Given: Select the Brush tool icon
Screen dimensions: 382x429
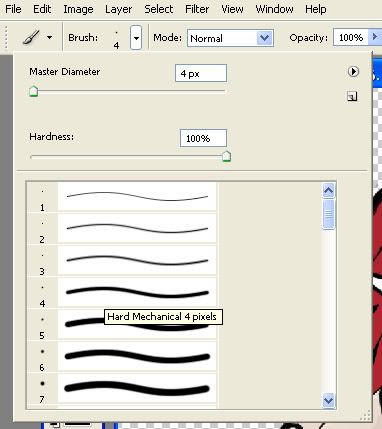Looking at the screenshot, I should click(x=31, y=37).
